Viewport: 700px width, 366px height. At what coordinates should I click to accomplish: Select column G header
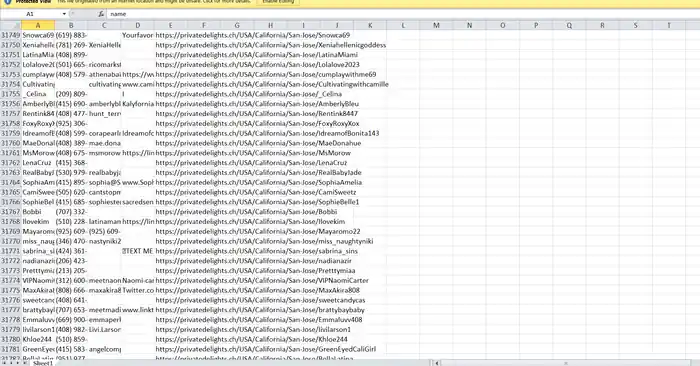point(237,25)
